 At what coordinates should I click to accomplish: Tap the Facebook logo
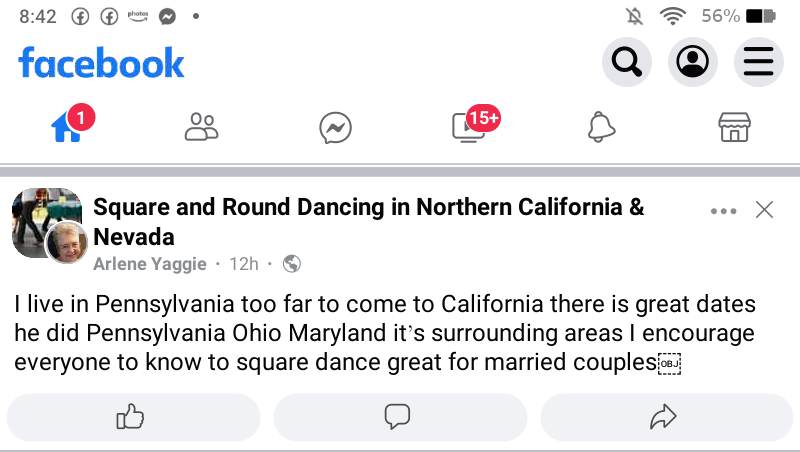point(101,64)
